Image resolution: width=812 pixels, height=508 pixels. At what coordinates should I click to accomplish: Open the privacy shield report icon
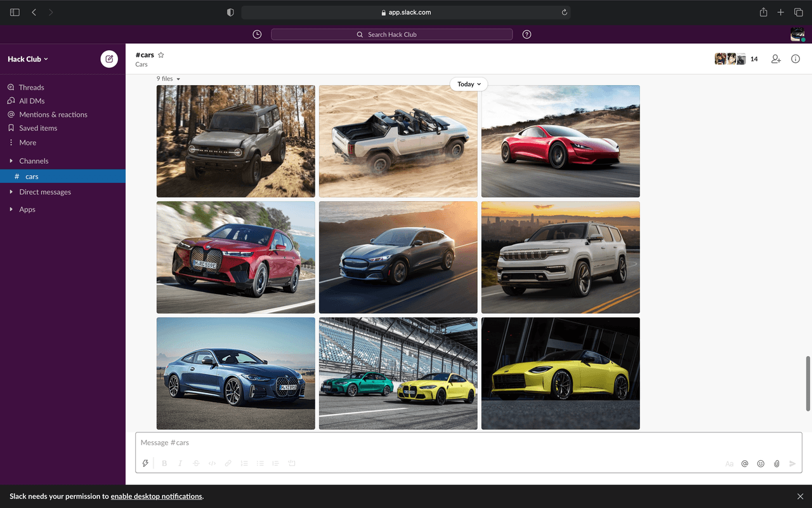230,12
